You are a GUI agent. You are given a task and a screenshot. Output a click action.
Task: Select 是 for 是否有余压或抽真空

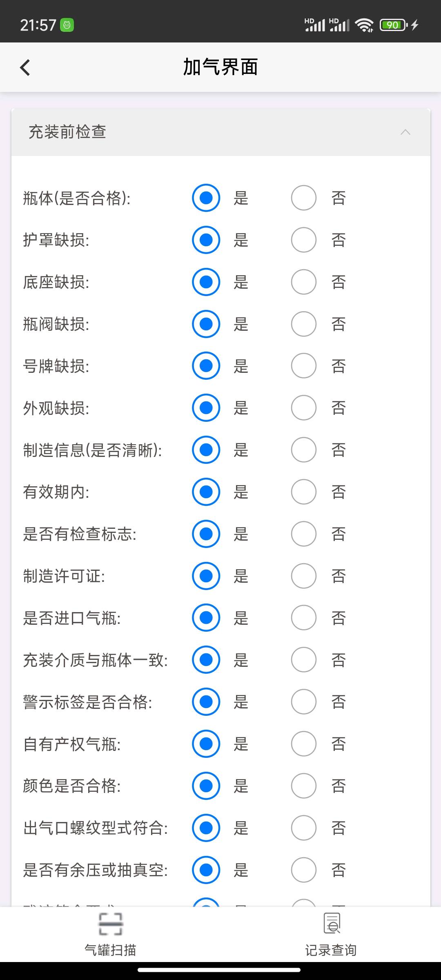206,870
